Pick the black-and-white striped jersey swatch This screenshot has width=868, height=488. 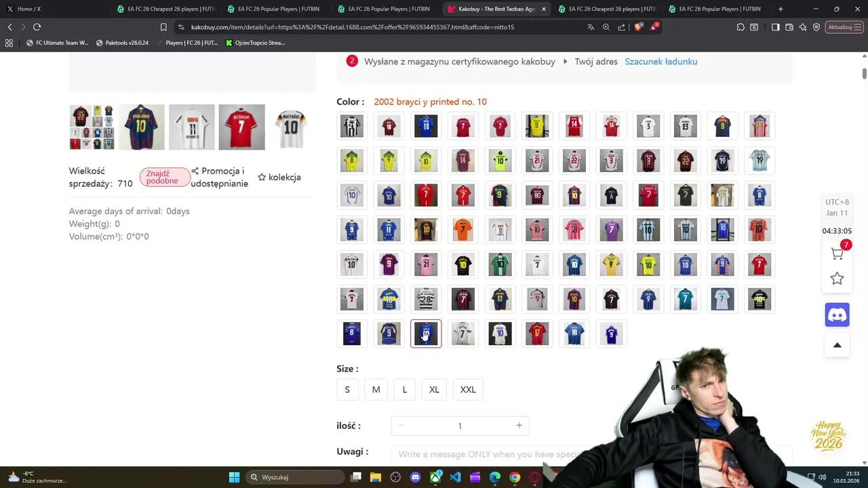pyautogui.click(x=352, y=126)
